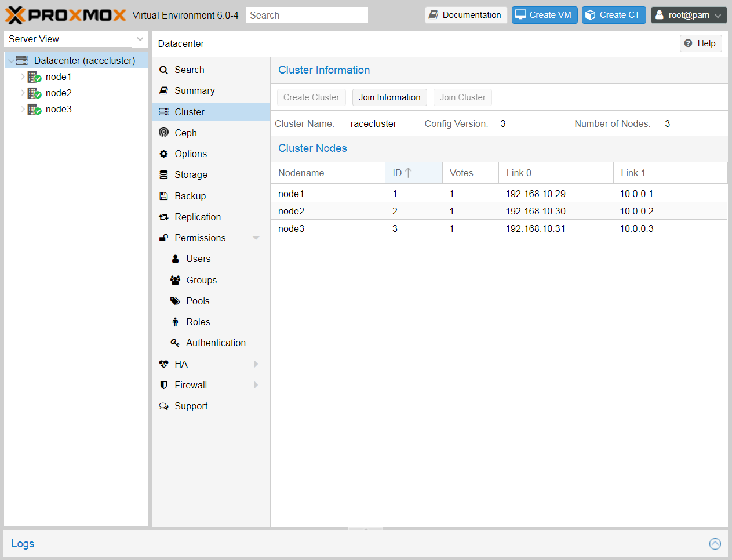The image size is (732, 560).
Task: Click the Create VM button
Action: tap(544, 15)
